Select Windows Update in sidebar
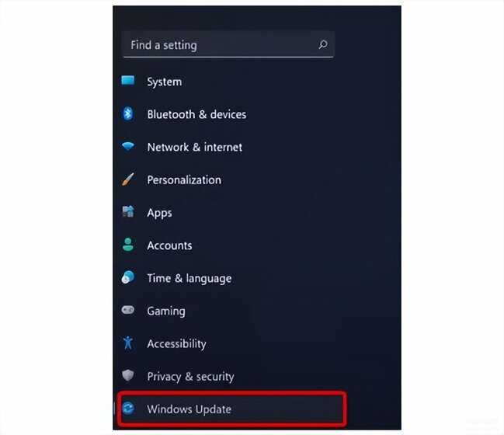 (x=231, y=409)
